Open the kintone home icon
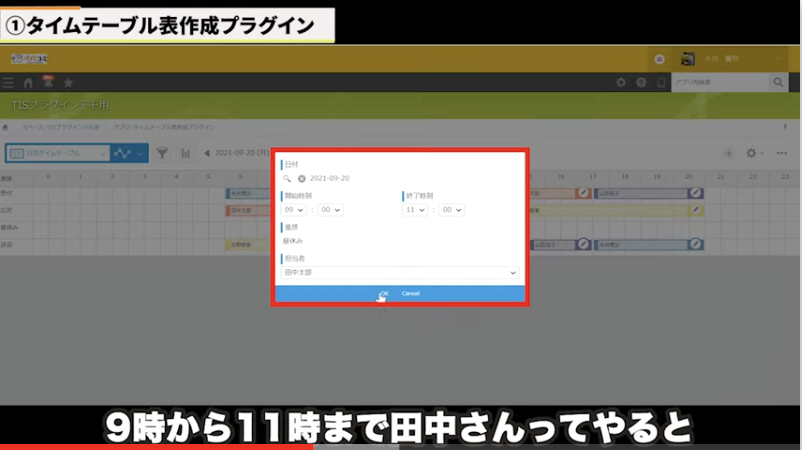The width and height of the screenshot is (802, 450). click(28, 83)
